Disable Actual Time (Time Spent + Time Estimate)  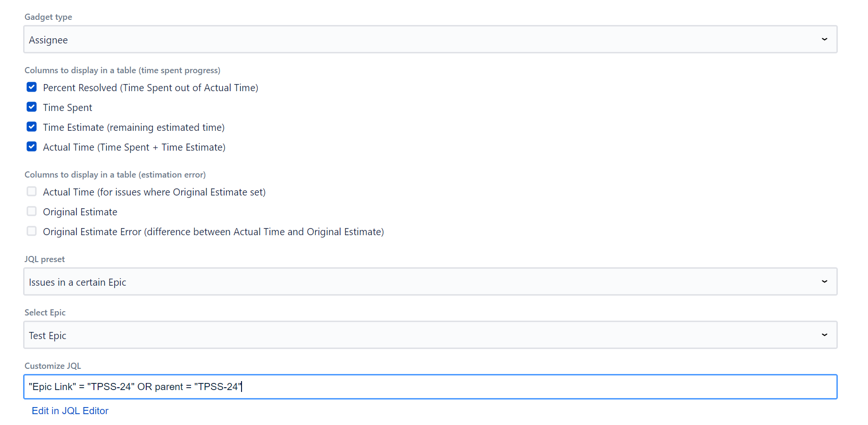tap(31, 146)
